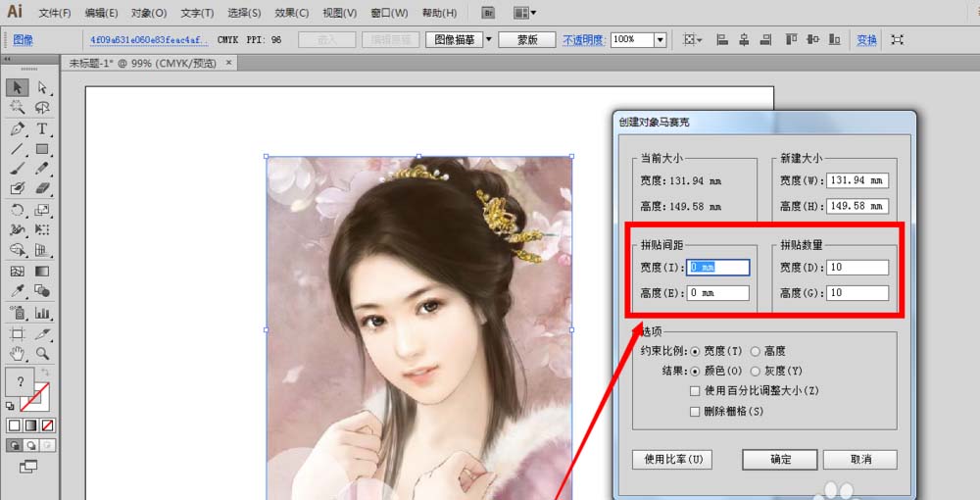Screen dimensions: 980x500
Task: Select the Pencil tool
Action: coord(42,168)
